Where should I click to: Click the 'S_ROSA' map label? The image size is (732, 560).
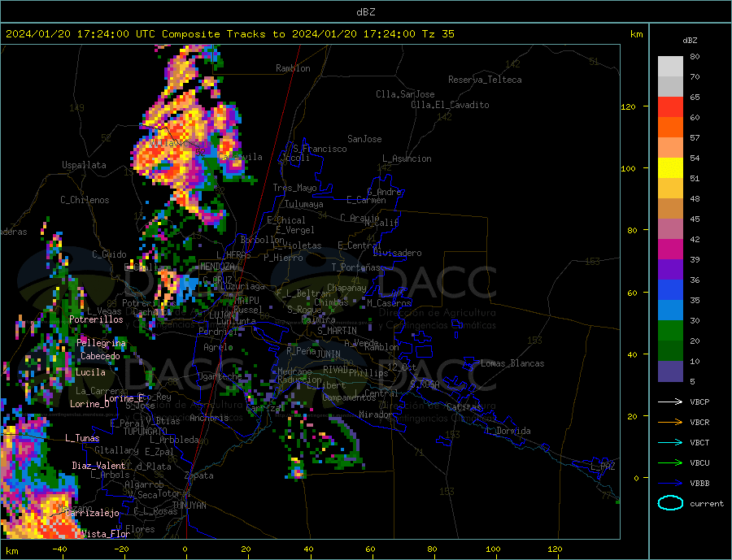pyautogui.click(x=425, y=384)
